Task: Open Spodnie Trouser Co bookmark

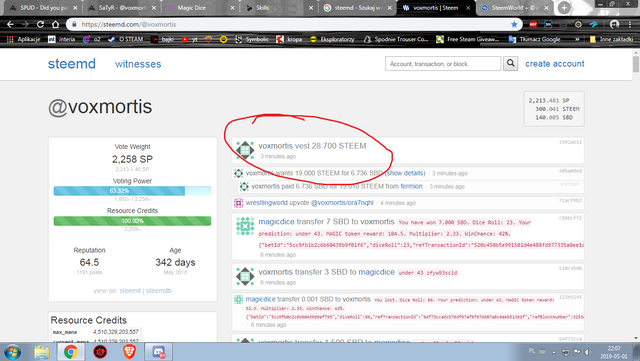Action: (x=396, y=39)
